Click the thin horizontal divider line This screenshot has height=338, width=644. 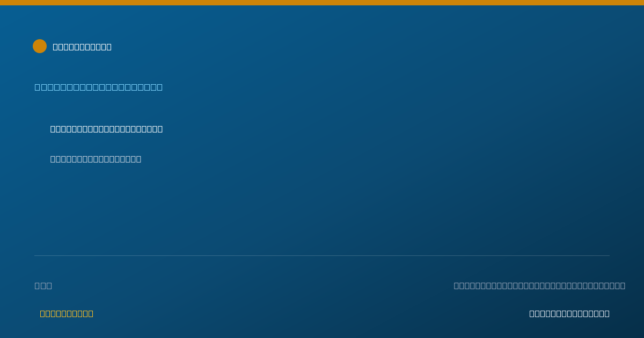coord(322,255)
